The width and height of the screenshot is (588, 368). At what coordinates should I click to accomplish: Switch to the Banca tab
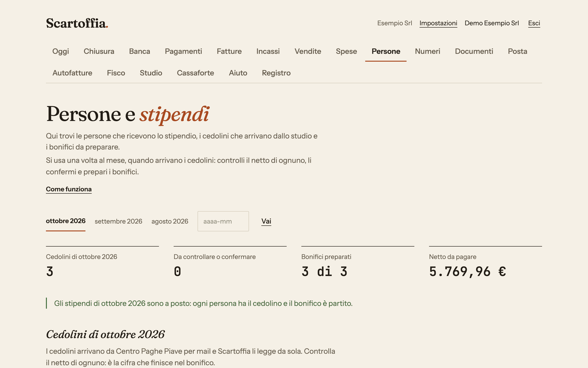[139, 51]
